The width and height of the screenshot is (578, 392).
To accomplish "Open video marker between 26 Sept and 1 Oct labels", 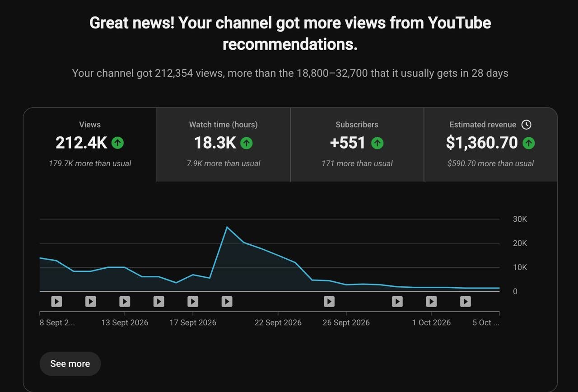I will tap(397, 301).
